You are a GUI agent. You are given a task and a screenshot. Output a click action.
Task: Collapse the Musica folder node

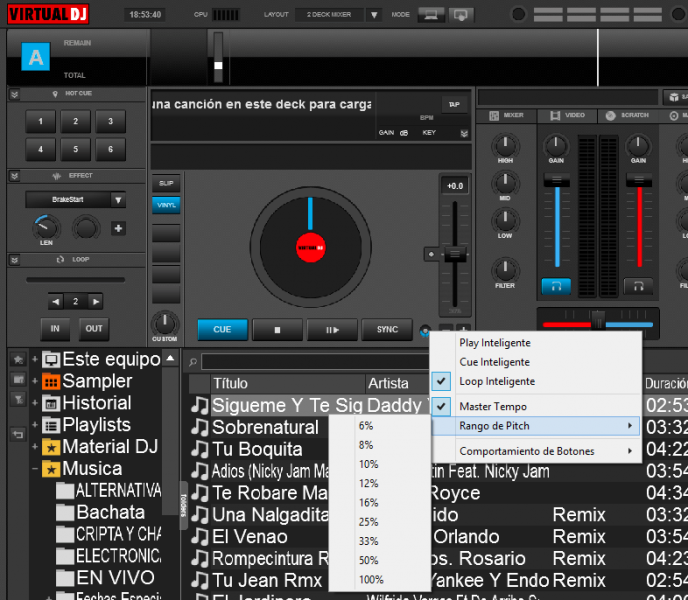coord(35,469)
